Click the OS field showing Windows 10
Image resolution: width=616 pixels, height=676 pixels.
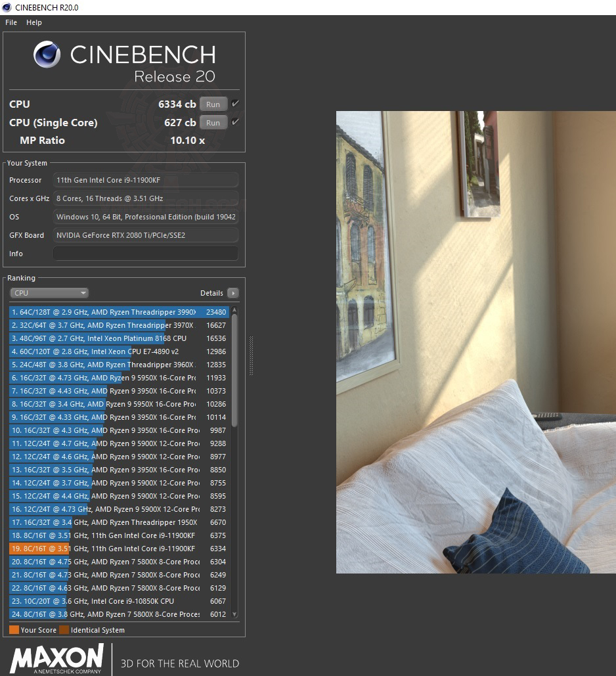(146, 217)
